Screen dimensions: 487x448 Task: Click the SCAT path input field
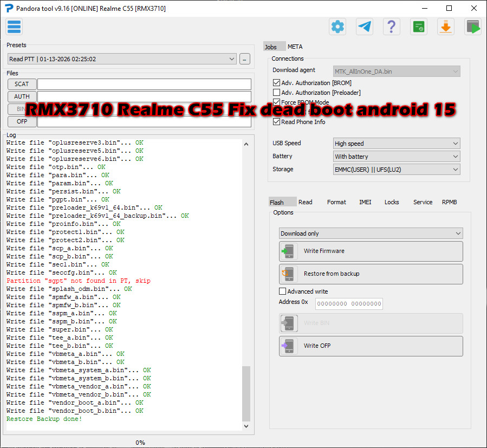point(144,84)
